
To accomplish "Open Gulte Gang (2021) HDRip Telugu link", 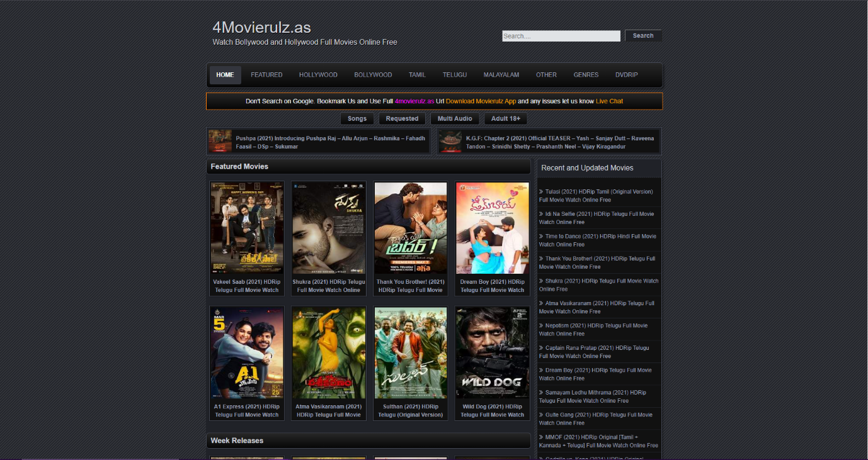I will [x=596, y=419].
